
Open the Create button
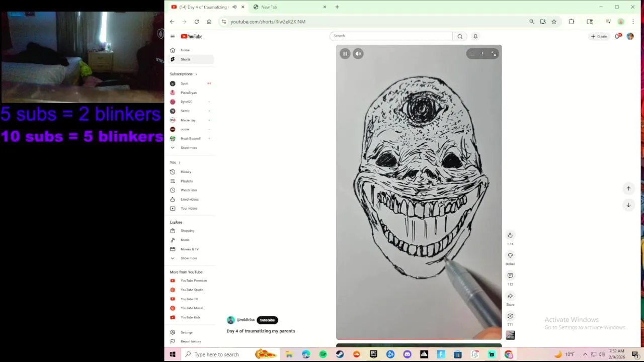point(599,36)
